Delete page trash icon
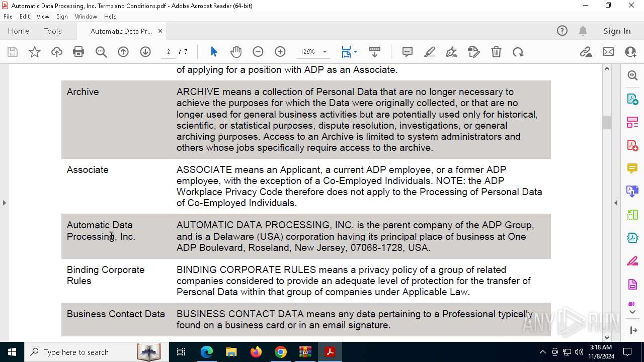Image resolution: width=644 pixels, height=362 pixels. tap(496, 52)
